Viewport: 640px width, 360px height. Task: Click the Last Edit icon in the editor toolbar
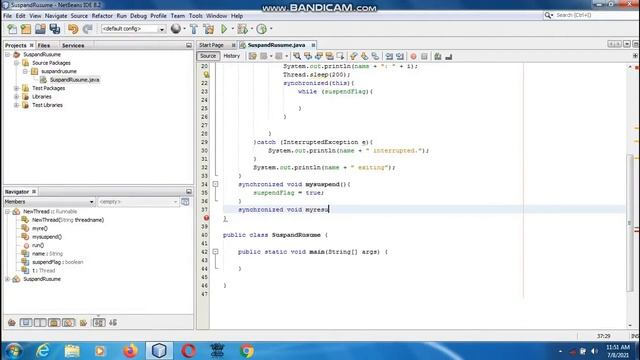[x=253, y=56]
